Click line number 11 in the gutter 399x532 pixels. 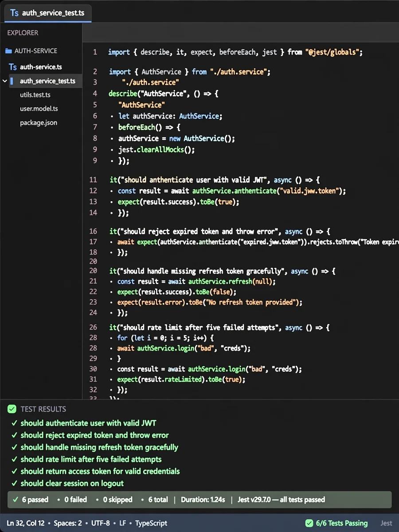93,180
